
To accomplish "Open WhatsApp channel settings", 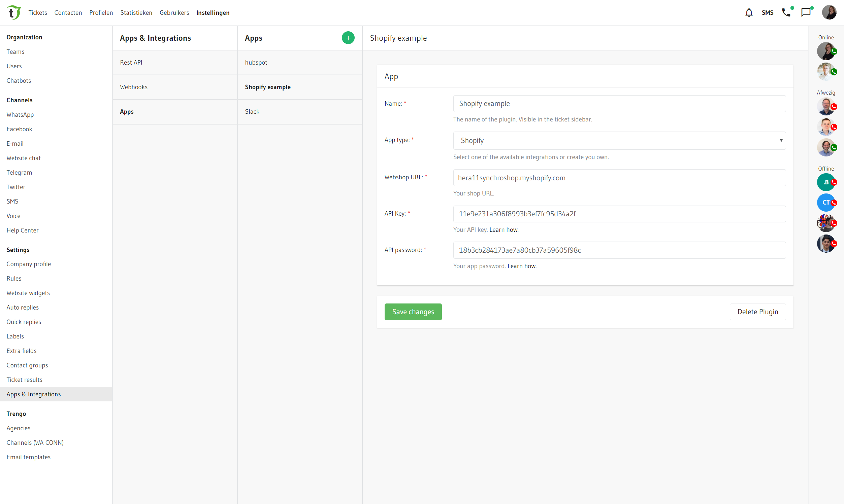I will pos(20,114).
